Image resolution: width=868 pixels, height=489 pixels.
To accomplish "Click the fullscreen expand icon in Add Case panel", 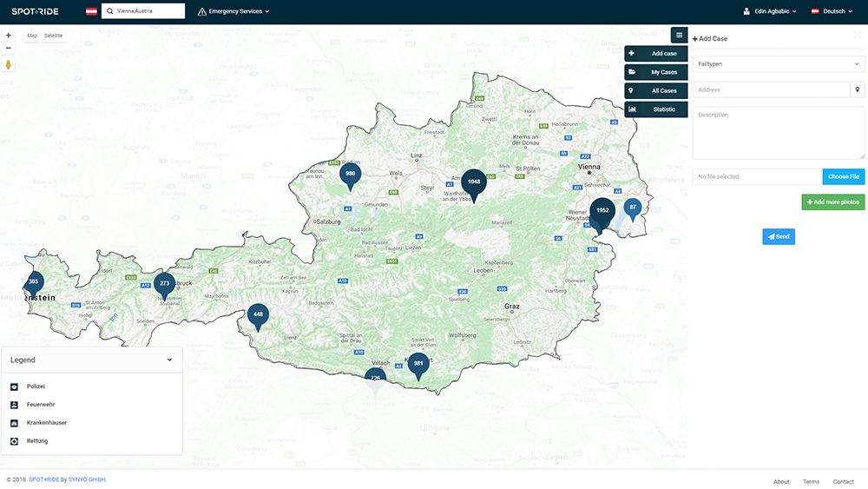I will pyautogui.click(x=858, y=36).
